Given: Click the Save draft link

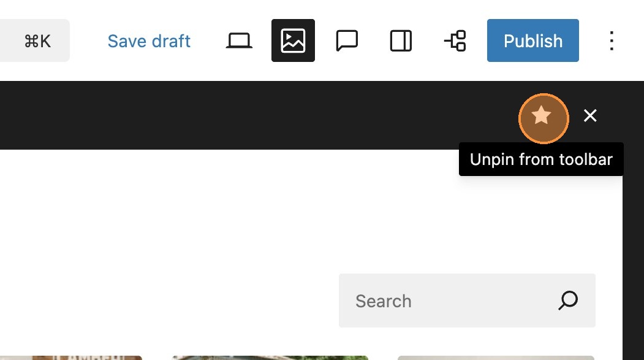Looking at the screenshot, I should click(149, 41).
